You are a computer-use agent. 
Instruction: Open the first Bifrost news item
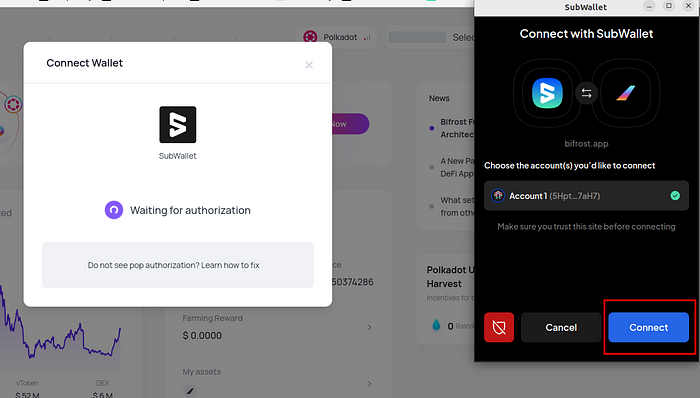pyautogui.click(x=457, y=128)
